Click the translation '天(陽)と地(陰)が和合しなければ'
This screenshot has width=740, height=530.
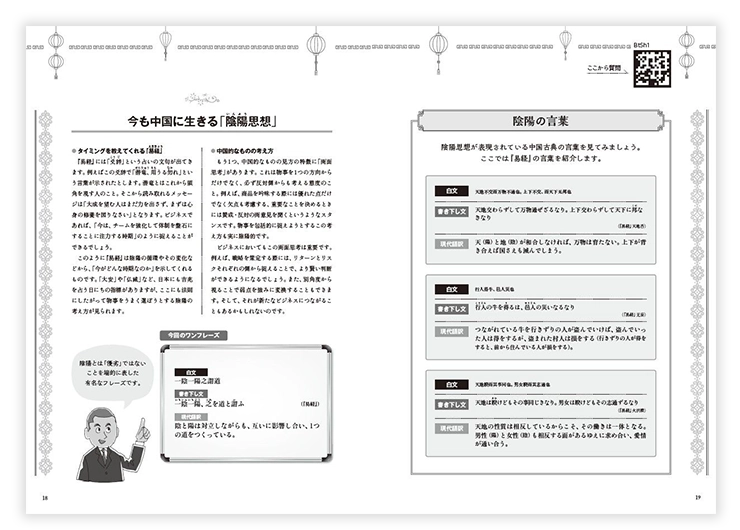560,246
